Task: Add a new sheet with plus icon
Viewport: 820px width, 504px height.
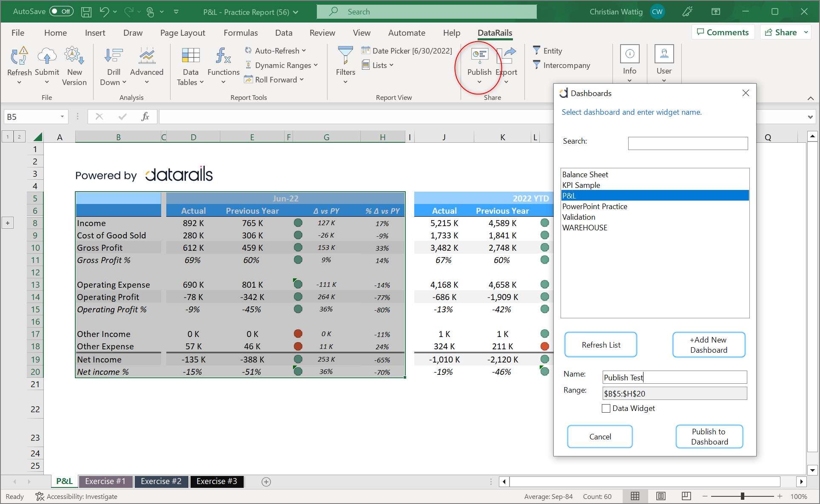Action: pos(266,481)
